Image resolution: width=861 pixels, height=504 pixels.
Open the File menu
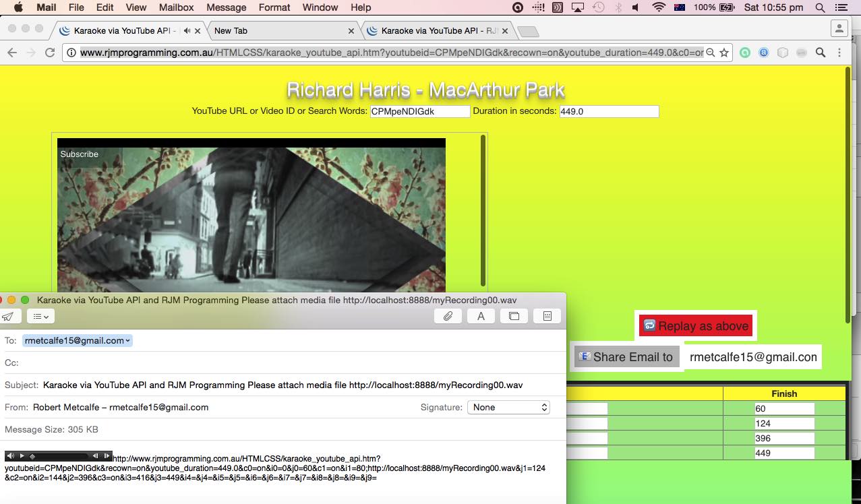click(76, 7)
